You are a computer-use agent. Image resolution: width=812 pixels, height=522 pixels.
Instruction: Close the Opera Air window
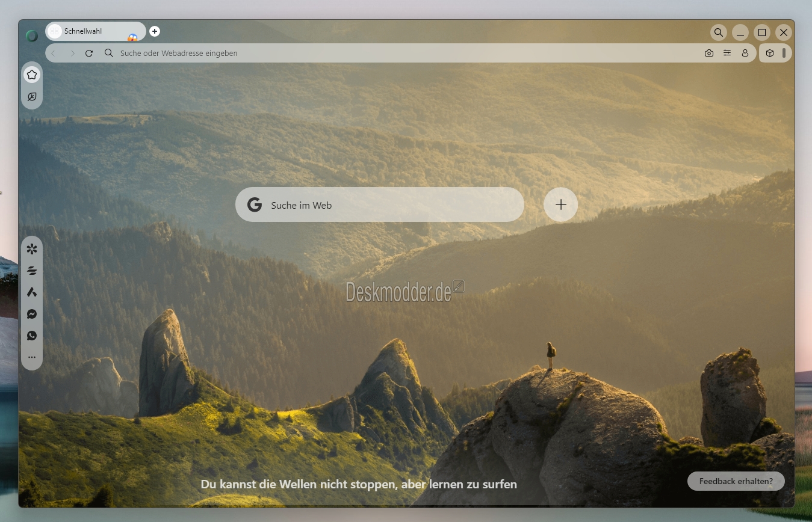(x=783, y=32)
